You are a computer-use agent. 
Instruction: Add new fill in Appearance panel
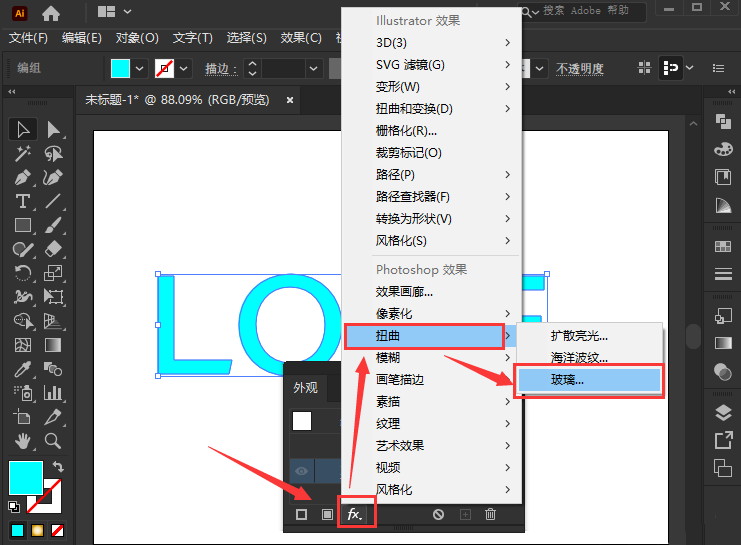(327, 514)
